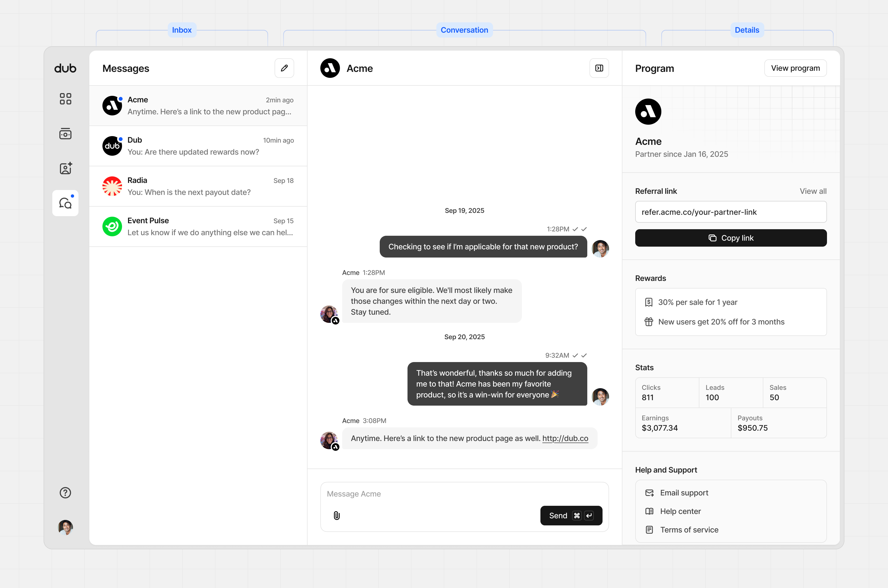Click the 2min ago timestamp on Acme row

click(x=279, y=100)
